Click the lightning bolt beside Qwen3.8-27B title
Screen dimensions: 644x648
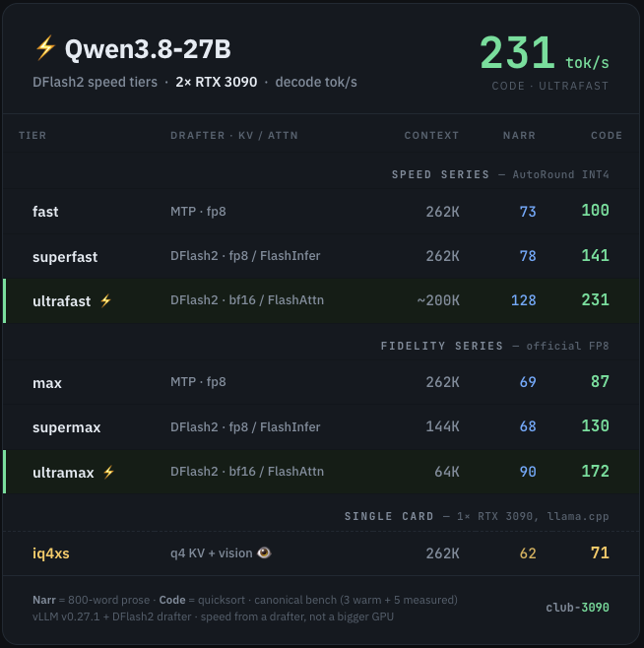tap(45, 48)
